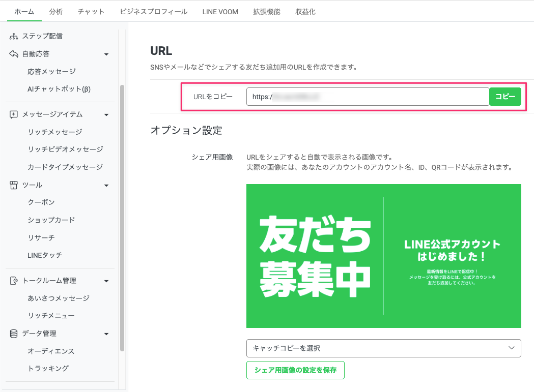
Task: Click the トークルーム管理 icon
Action: tap(14, 281)
